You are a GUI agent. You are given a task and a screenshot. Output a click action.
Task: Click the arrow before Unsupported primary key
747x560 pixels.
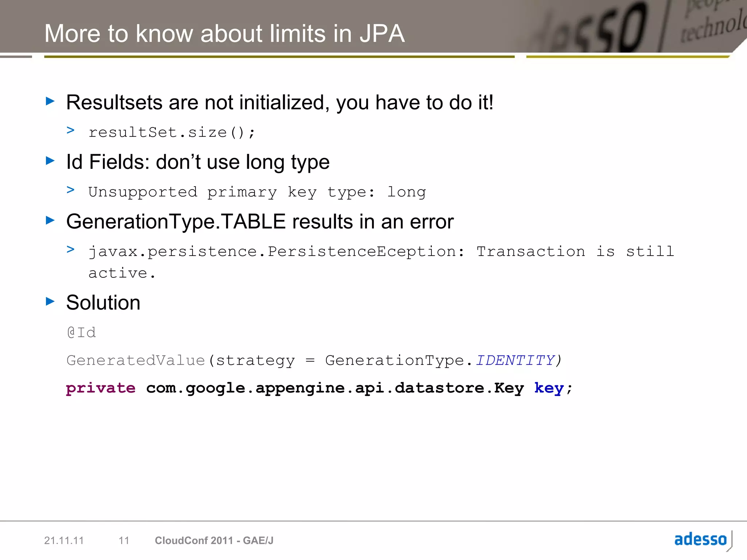71,190
